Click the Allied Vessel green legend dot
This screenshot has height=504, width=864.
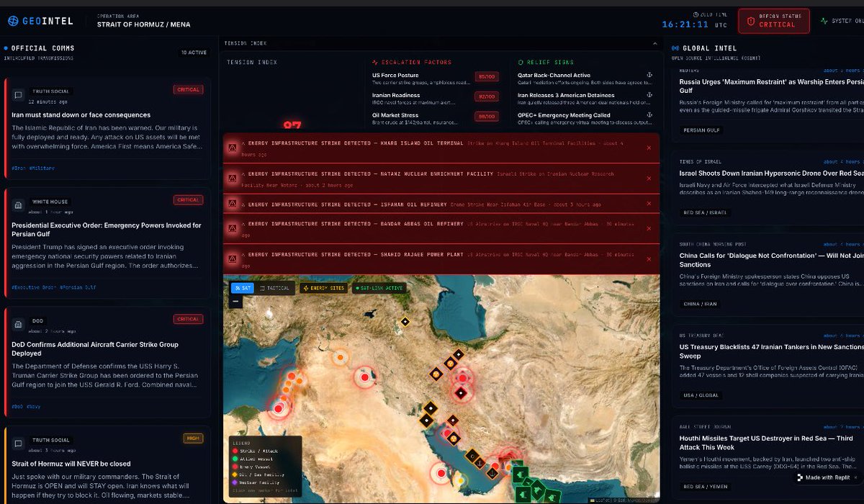[235, 459]
